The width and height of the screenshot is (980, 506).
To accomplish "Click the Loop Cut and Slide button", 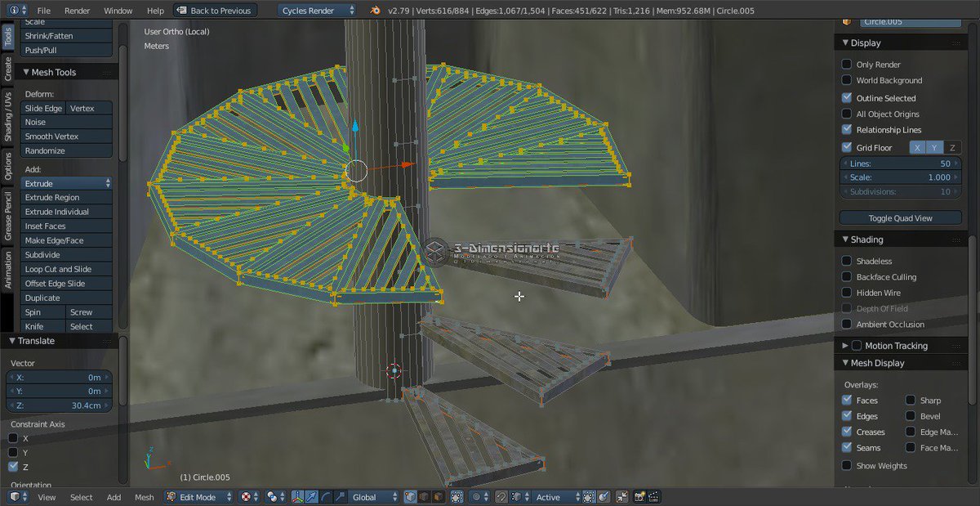I will tap(67, 269).
